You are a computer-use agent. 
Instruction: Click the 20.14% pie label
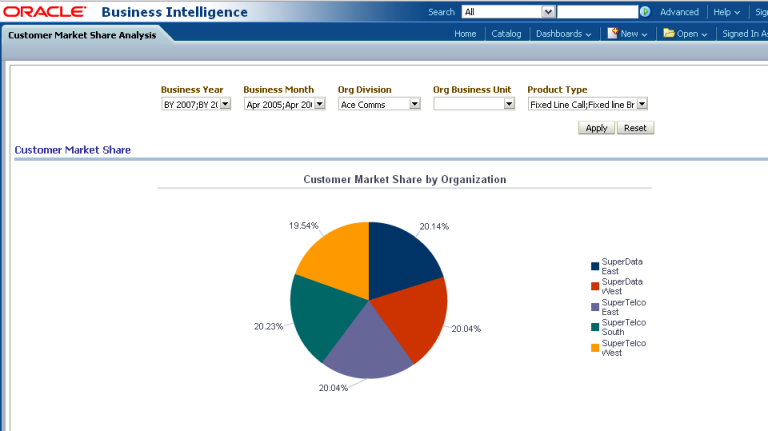(x=434, y=226)
